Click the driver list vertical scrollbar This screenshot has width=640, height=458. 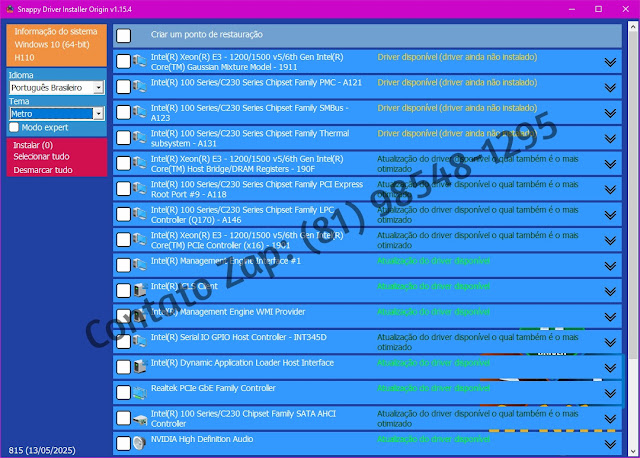coord(633,196)
